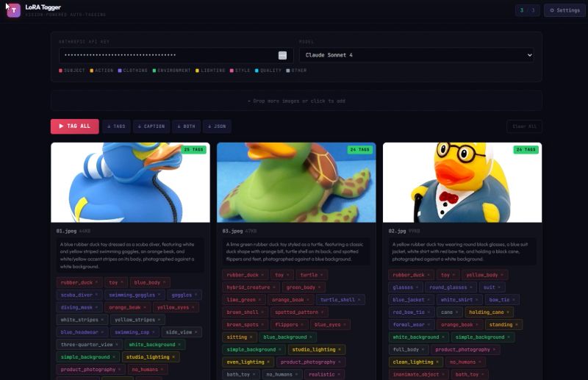Click the SUBJECT category color swatch
Image resolution: width=588 pixels, height=380 pixels.
click(x=61, y=71)
